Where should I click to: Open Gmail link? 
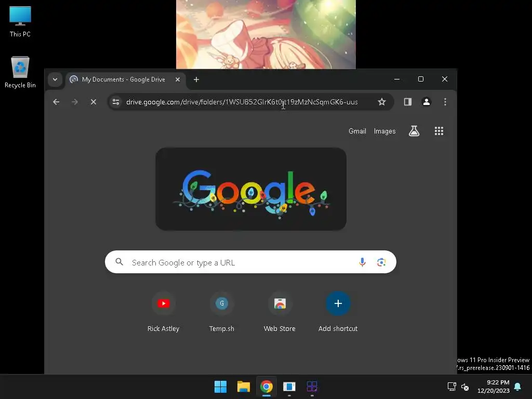(357, 131)
